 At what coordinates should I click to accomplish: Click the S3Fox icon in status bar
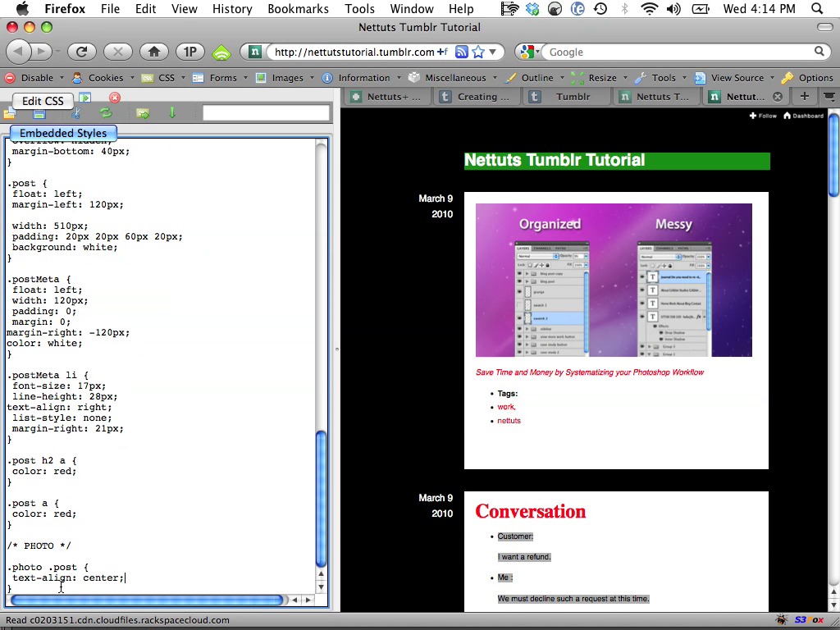coord(808,620)
